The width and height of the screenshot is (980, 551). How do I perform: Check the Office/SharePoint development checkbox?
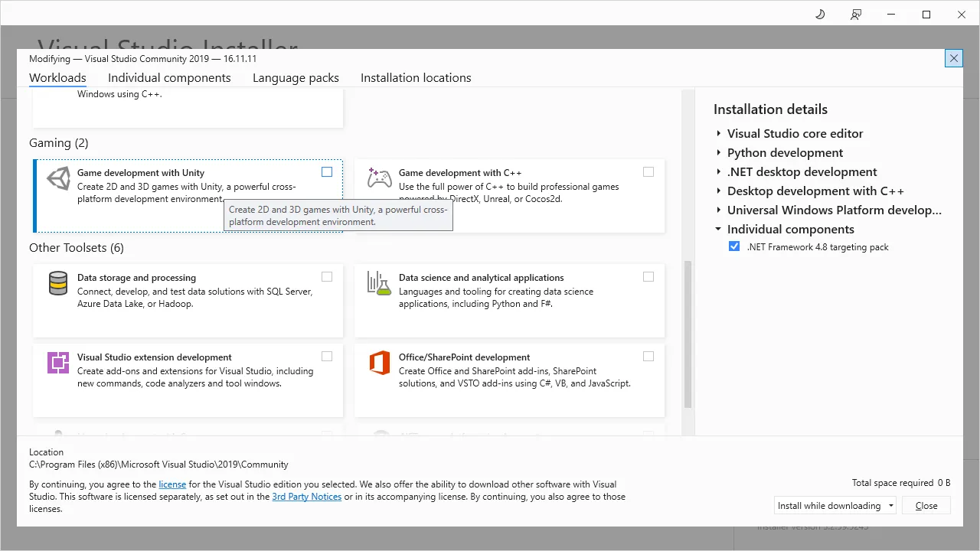(648, 357)
